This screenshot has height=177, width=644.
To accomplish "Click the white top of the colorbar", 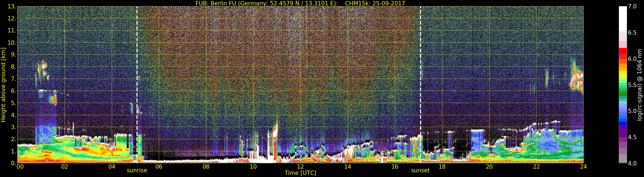I will (x=623, y=19).
